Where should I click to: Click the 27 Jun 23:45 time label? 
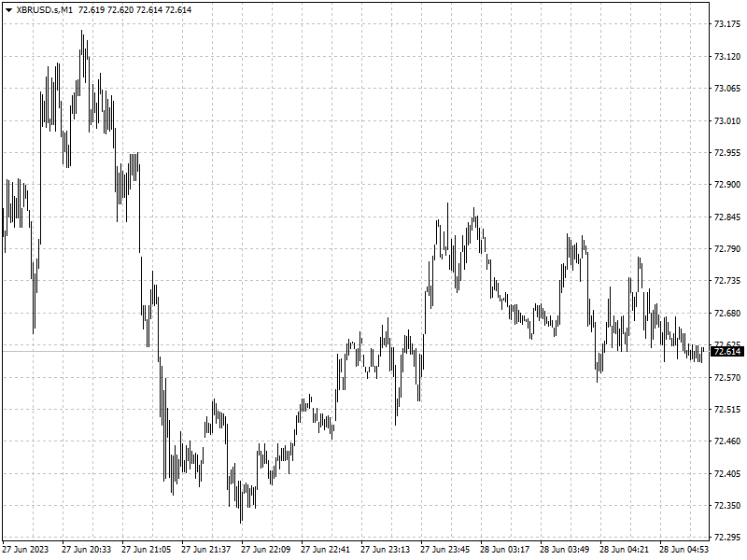click(445, 550)
